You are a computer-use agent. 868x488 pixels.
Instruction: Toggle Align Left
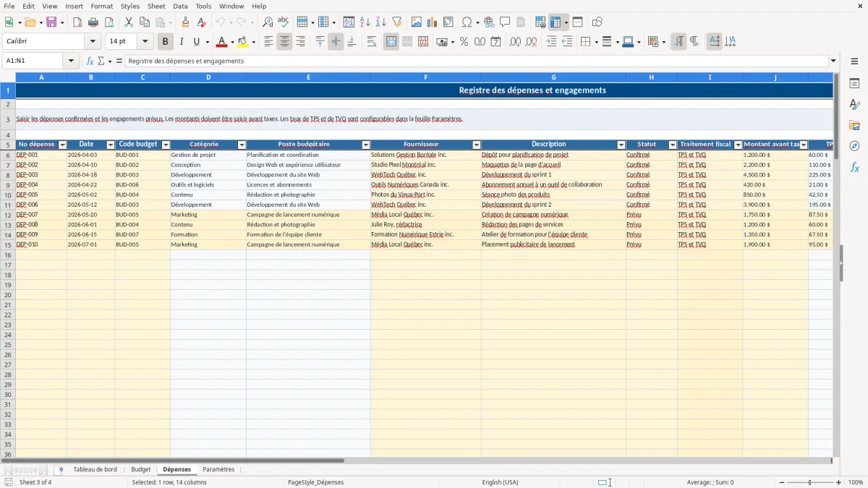coord(268,42)
